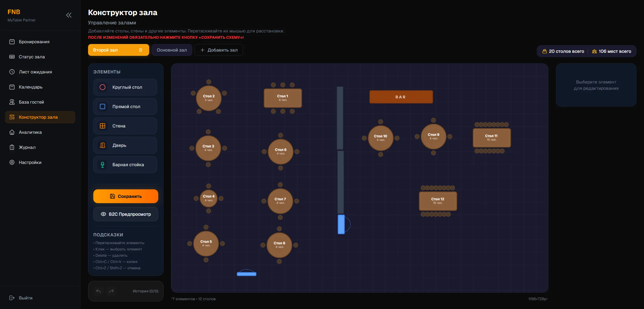Click Добавить зал button
Image resolution: width=644 pixels, height=309 pixels.
point(219,50)
